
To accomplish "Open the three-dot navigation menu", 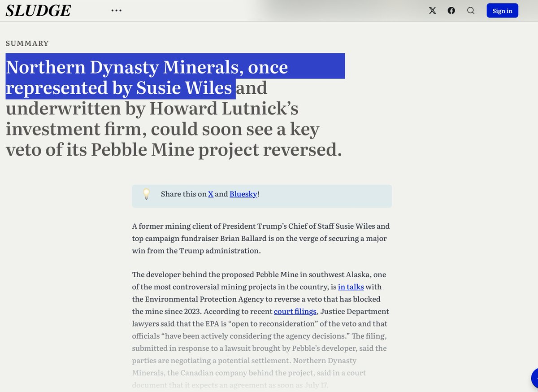I will tap(116, 10).
